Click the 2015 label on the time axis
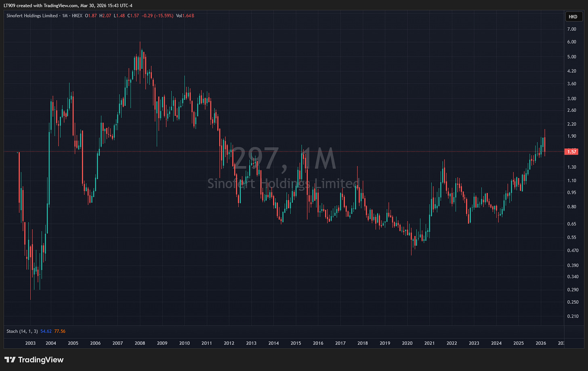This screenshot has width=588, height=371. tap(296, 344)
